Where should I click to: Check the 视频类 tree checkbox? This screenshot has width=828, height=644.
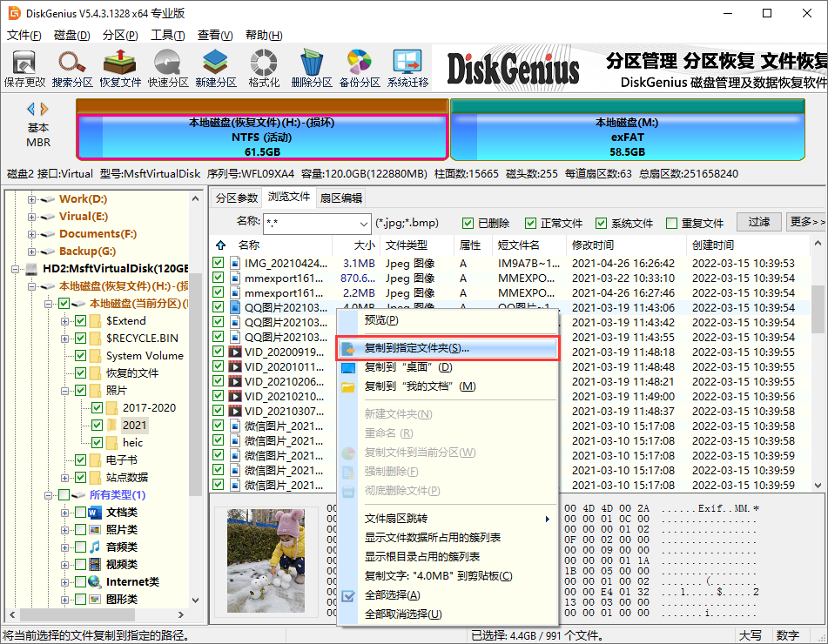coord(80,564)
